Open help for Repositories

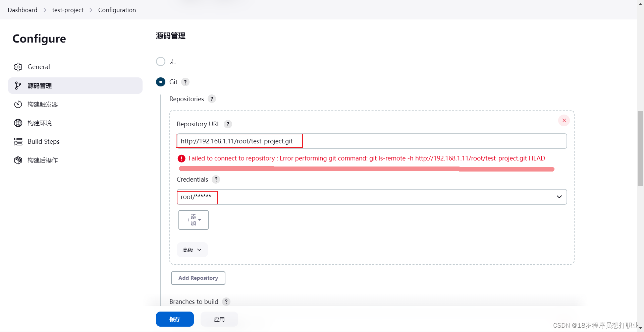pyautogui.click(x=212, y=99)
